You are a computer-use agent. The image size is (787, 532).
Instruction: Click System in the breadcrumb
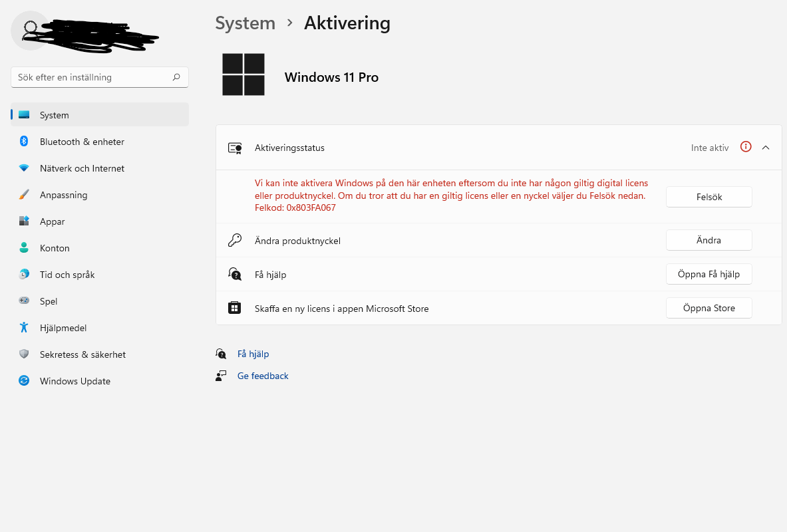click(245, 23)
